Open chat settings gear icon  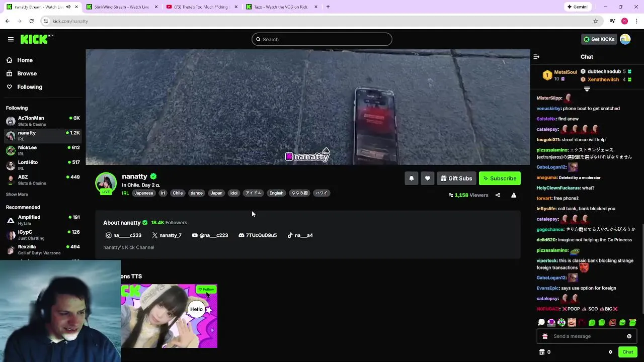(x=610, y=352)
